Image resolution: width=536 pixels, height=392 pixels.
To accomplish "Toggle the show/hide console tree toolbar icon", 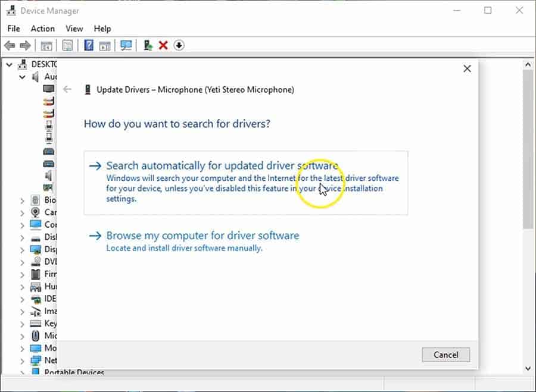I will 46,45.
